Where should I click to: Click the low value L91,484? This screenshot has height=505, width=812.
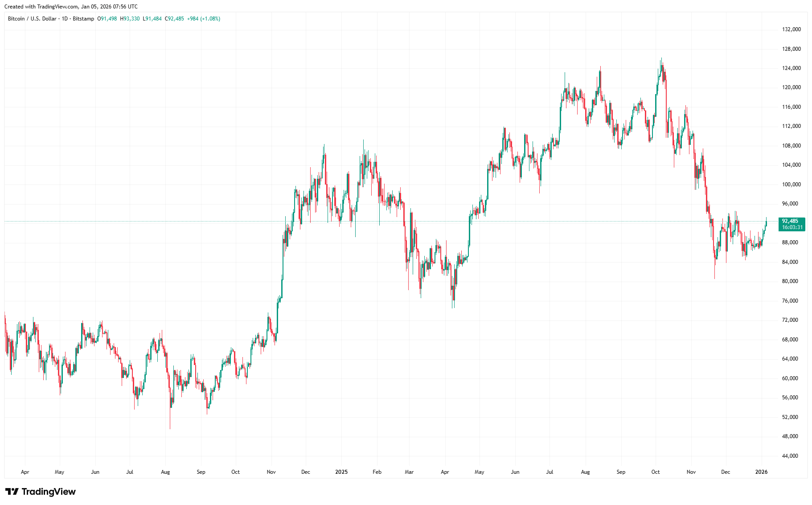(x=152, y=19)
